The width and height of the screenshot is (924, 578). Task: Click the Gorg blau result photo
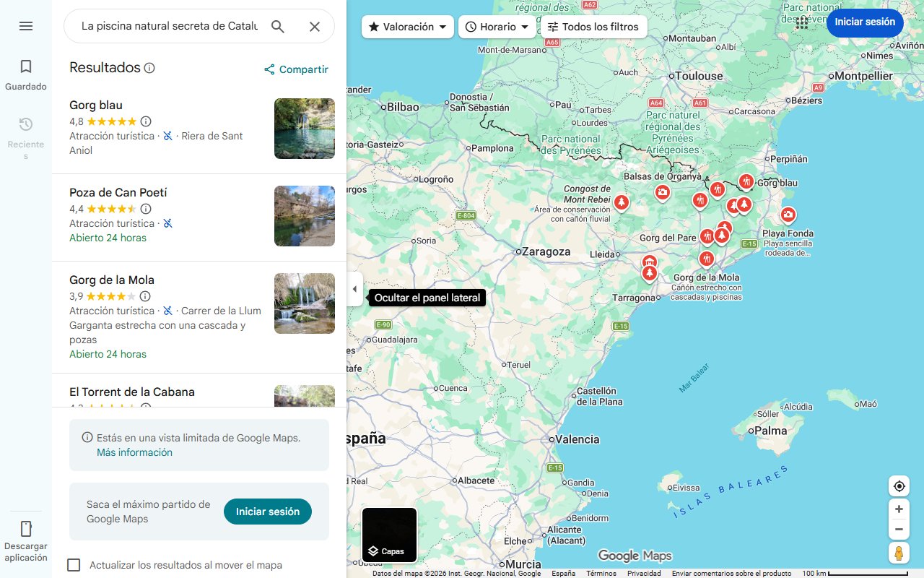pyautogui.click(x=304, y=129)
